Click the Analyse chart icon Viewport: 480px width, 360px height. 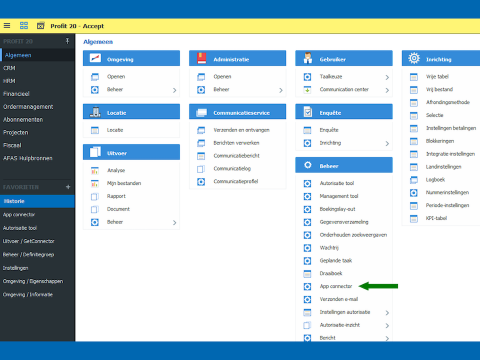(95, 170)
